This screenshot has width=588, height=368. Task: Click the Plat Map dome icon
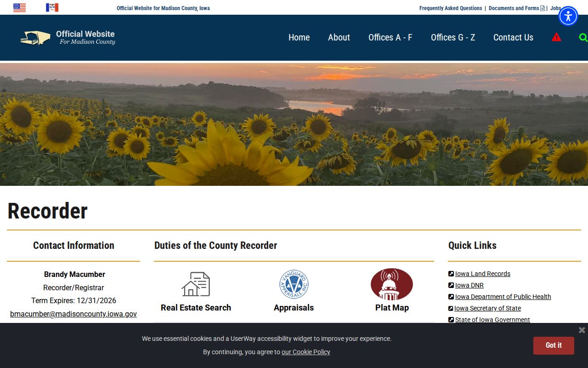392,284
